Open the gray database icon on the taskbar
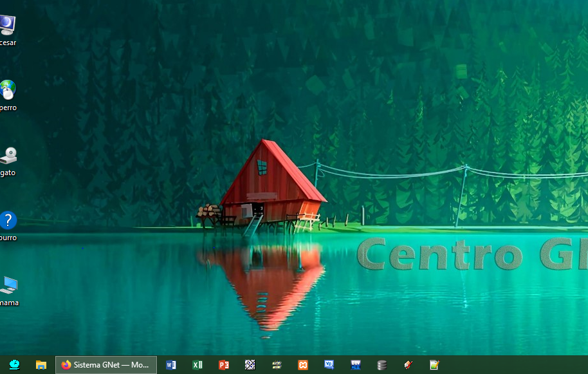This screenshot has height=374, width=588. click(381, 364)
